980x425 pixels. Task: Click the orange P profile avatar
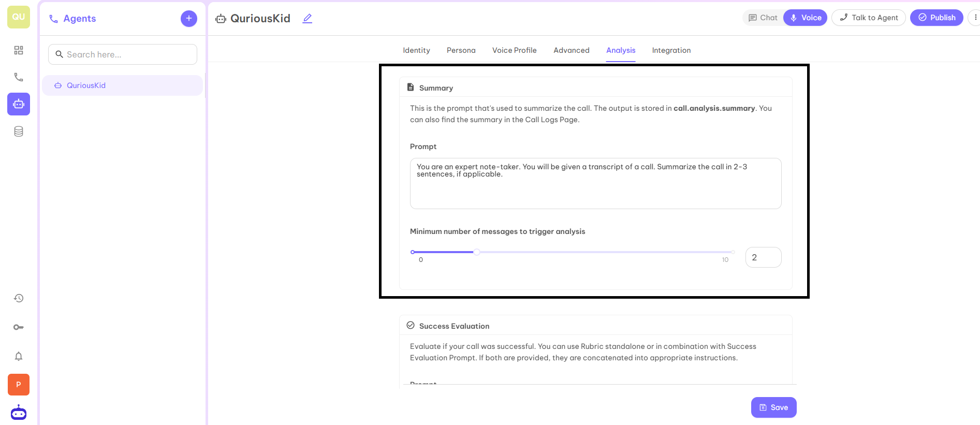pyautogui.click(x=19, y=385)
